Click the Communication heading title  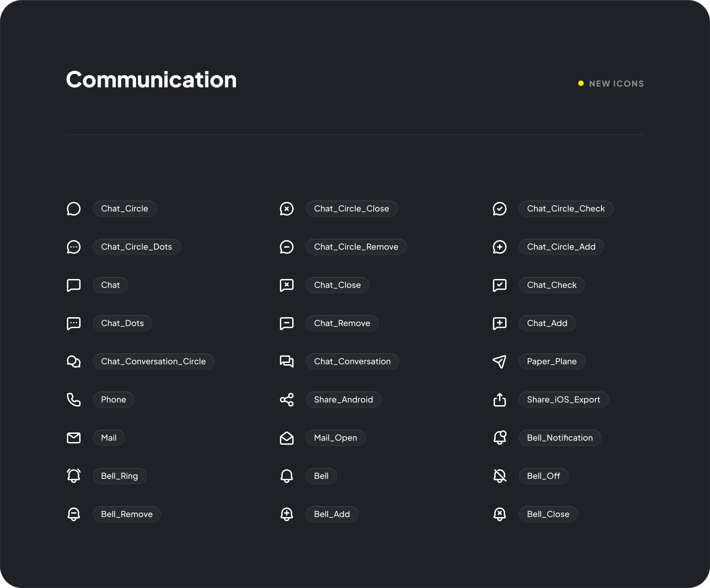point(151,79)
